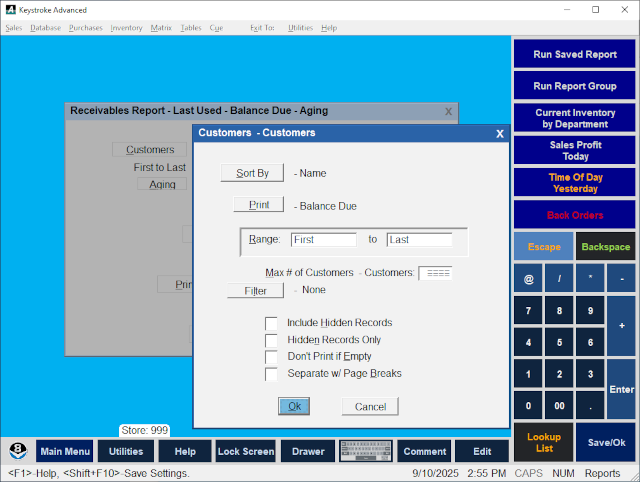Open the Utilities menu in menu bar
640x482 pixels.
coord(300,28)
